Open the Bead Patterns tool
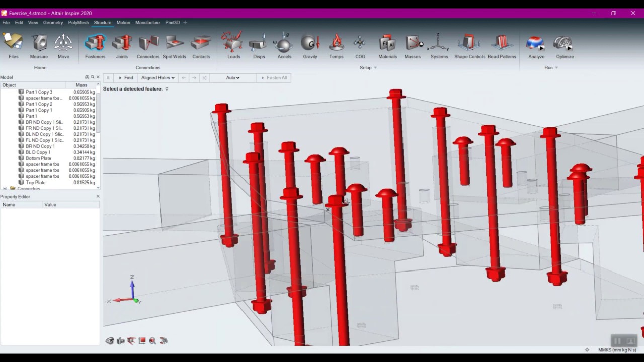 pyautogui.click(x=502, y=46)
